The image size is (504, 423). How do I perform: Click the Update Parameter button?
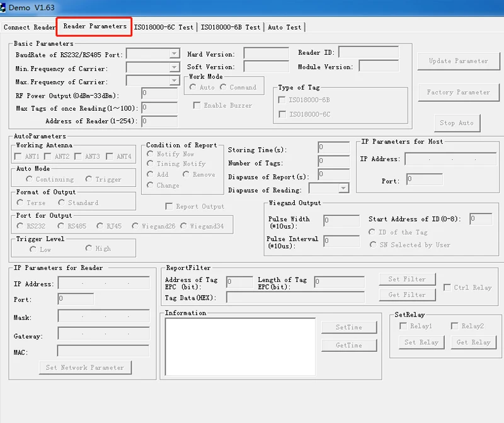(459, 61)
